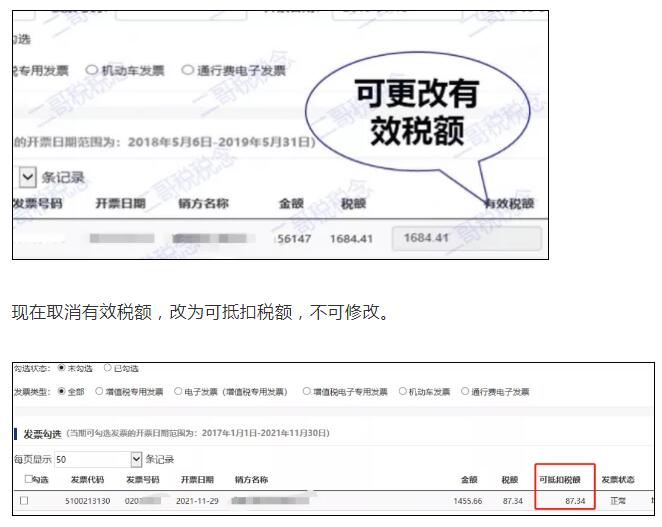Select the 全部 invoice type radio
The image size is (662, 527).
tap(62, 391)
